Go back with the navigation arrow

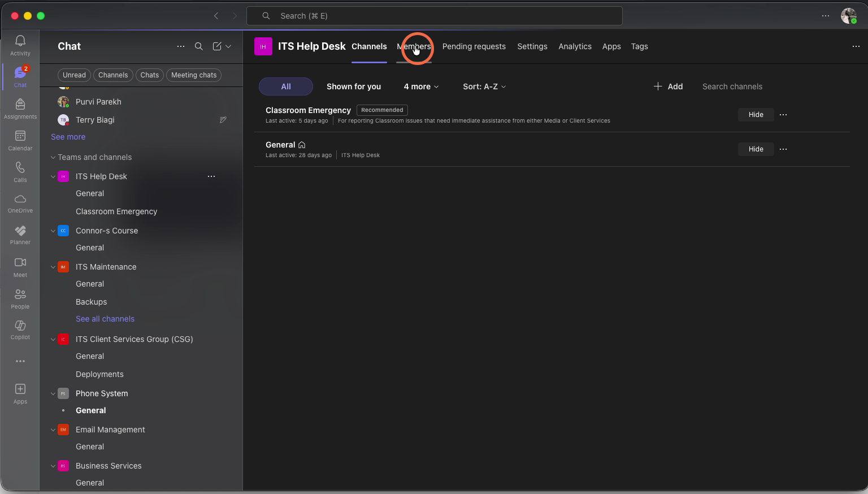click(x=216, y=16)
